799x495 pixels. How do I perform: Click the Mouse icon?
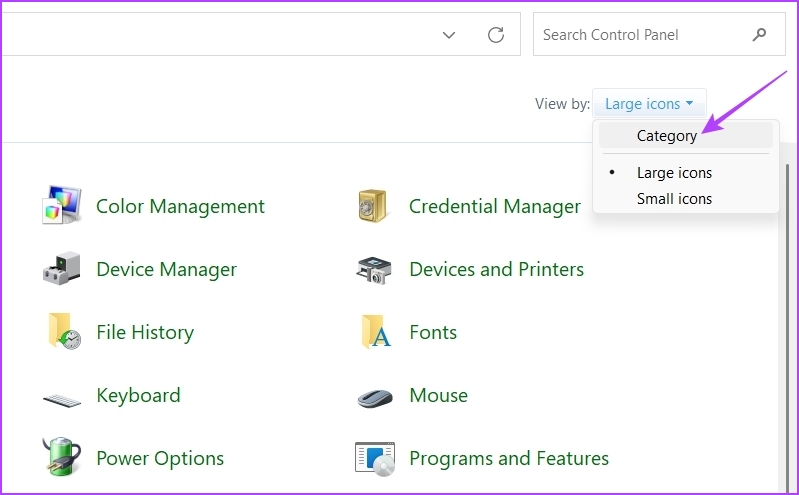click(375, 397)
